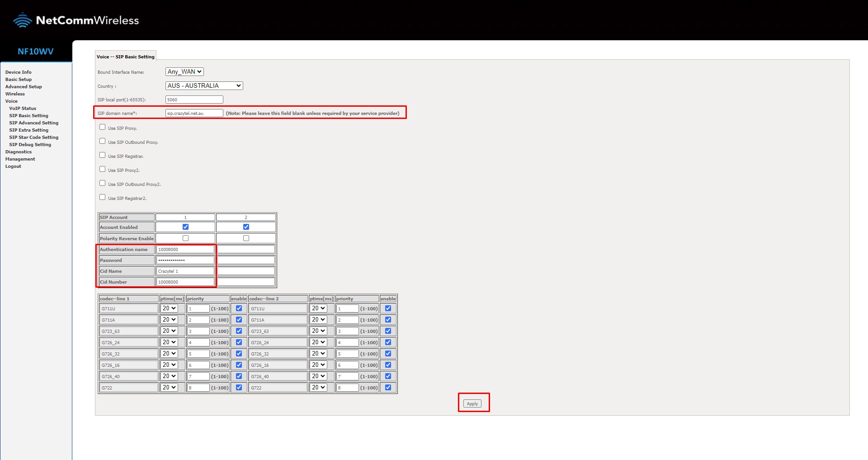Go to SIP Extra Setting page

(29, 130)
